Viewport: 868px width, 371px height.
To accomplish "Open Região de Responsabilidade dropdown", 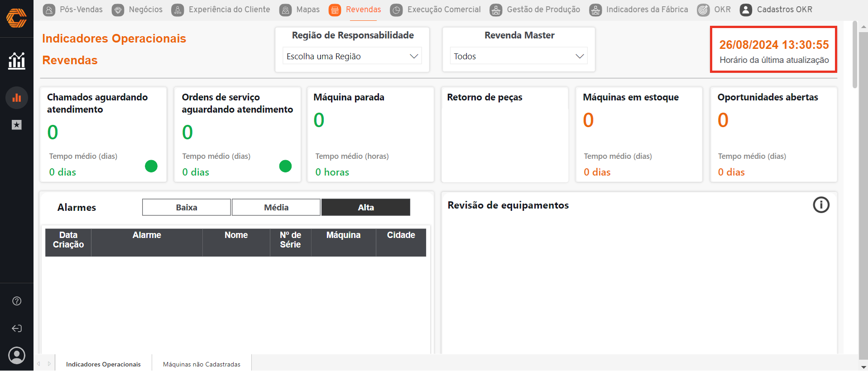I will point(352,56).
